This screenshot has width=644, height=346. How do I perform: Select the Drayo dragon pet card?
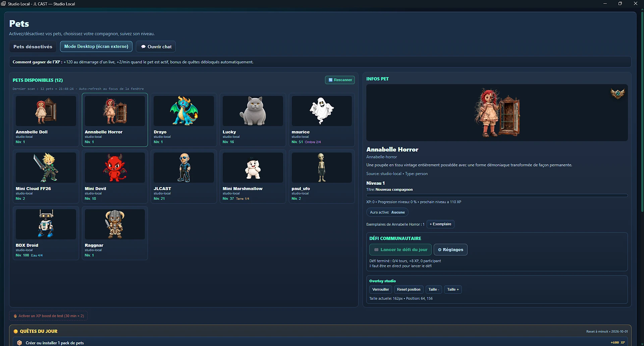click(184, 120)
